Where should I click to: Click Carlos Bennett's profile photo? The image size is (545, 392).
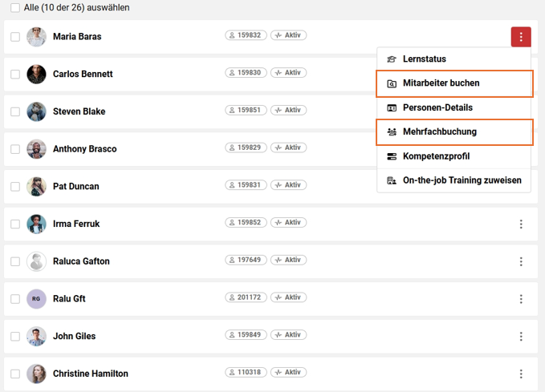(36, 75)
